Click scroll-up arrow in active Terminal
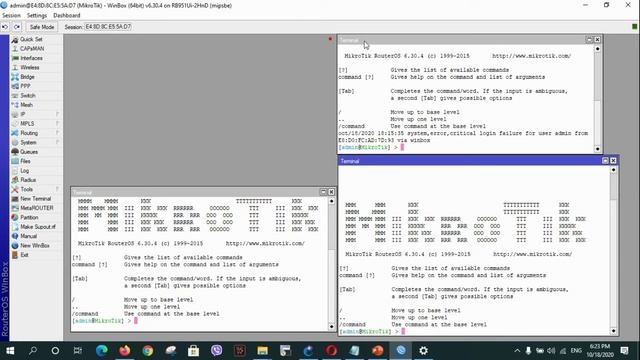 [x=613, y=170]
